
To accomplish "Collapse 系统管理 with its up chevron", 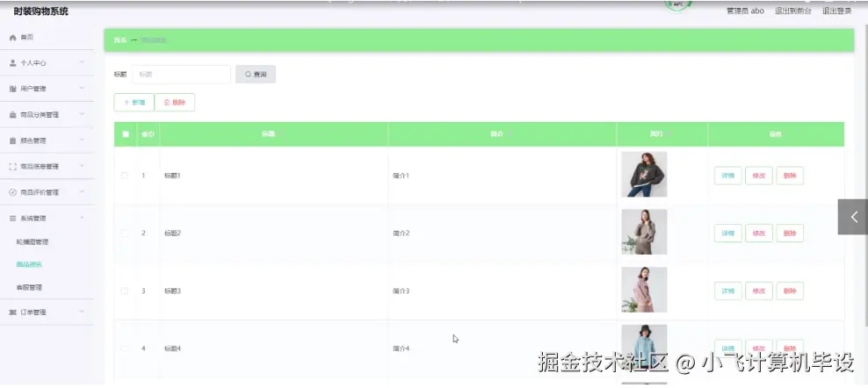I will (82, 218).
